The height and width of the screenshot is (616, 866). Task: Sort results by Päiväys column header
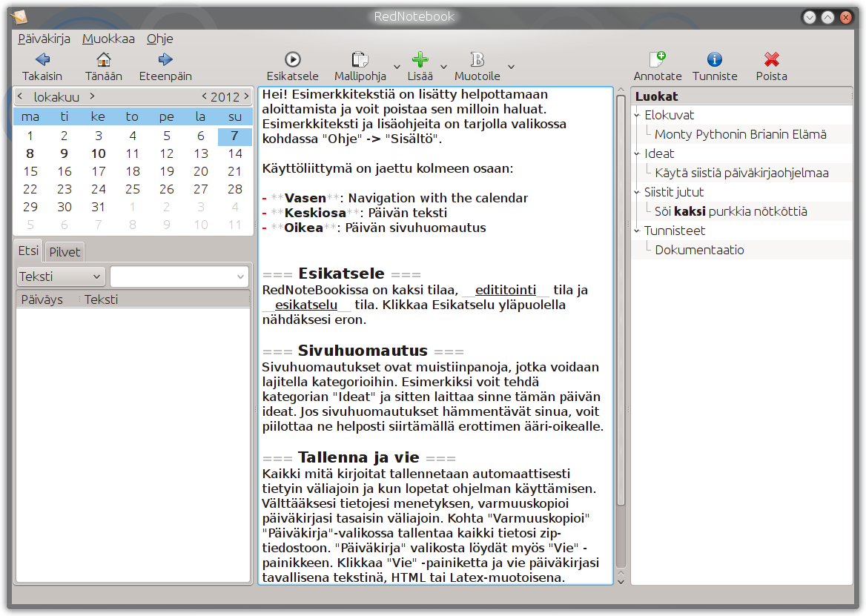(47, 299)
